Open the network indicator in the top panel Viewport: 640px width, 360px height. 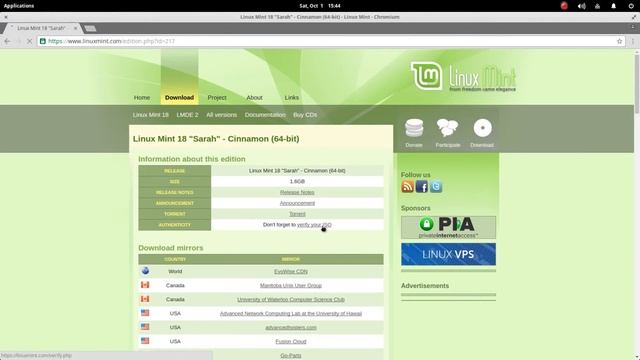tap(597, 6)
